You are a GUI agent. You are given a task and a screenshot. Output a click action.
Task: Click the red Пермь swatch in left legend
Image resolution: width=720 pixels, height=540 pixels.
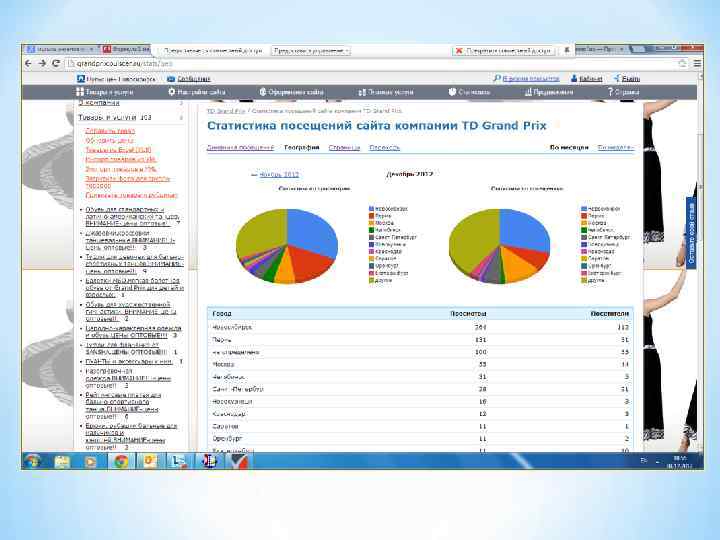tap(371, 216)
